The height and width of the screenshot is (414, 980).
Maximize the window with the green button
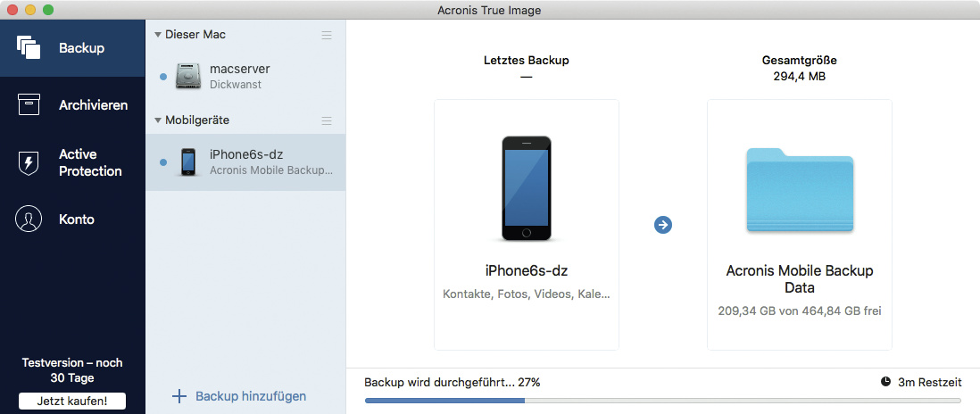(x=48, y=10)
